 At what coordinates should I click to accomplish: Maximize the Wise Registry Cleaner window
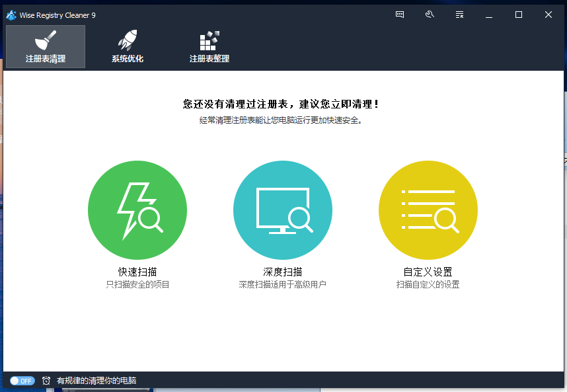click(519, 15)
